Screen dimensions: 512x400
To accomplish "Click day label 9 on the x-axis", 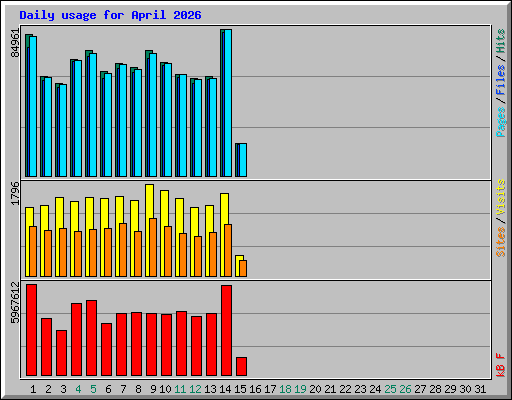I will 153,389.
